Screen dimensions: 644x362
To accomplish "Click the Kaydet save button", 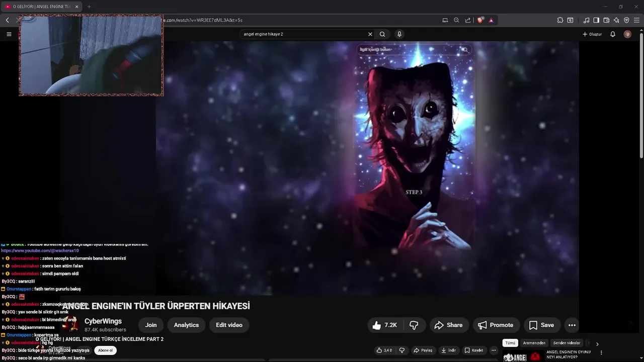I will click(474, 350).
